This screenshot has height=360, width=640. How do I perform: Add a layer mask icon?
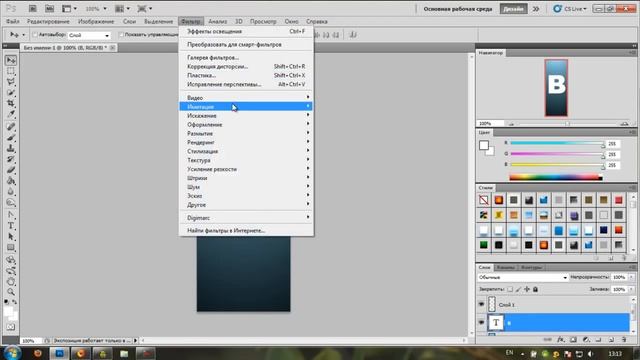point(573,339)
